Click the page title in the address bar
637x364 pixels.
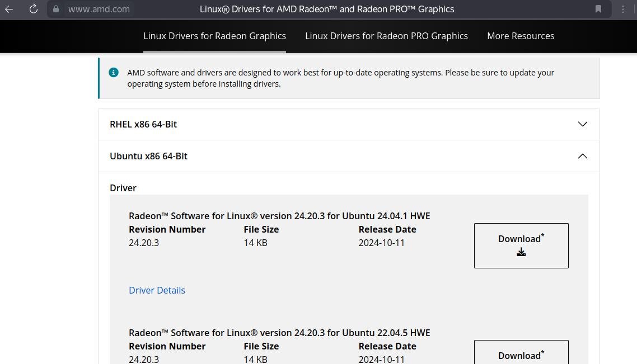click(327, 9)
